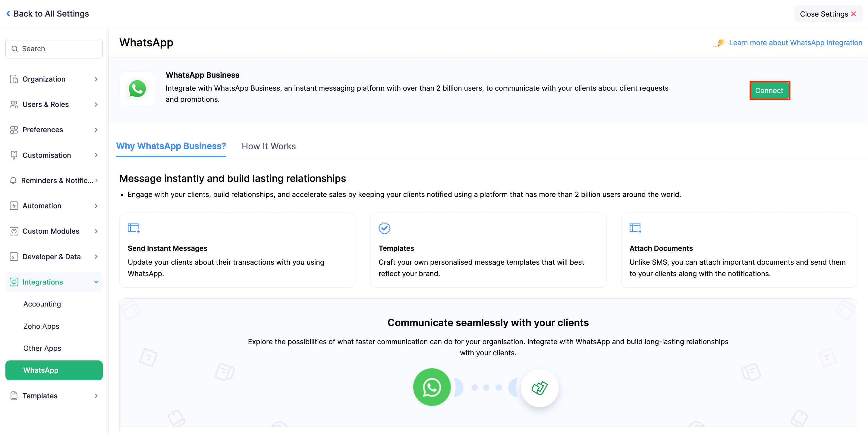Click the Templates verified badge icon

385,228
